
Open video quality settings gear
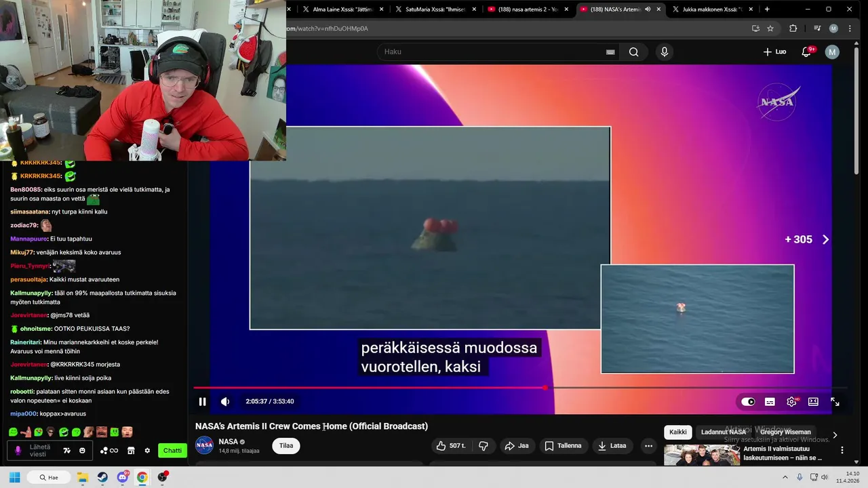791,402
